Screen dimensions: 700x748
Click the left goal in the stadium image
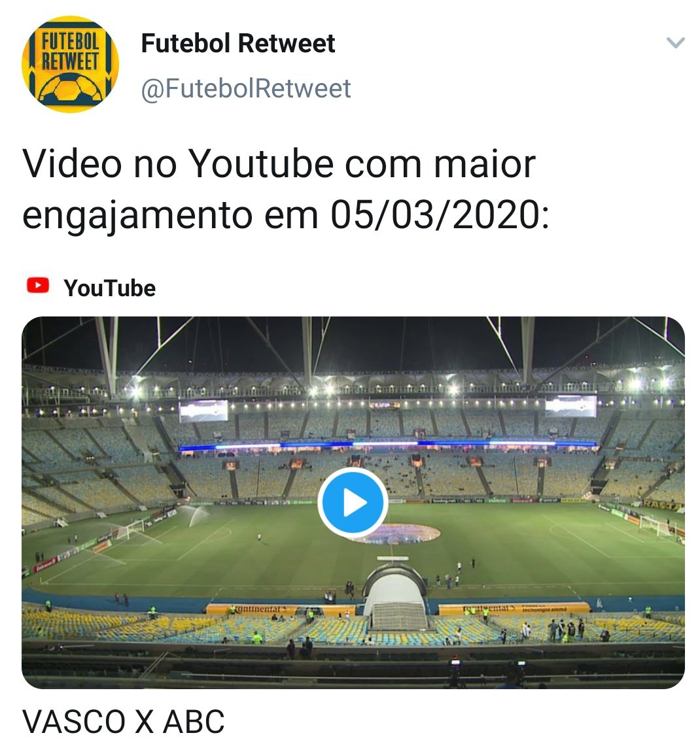(x=130, y=528)
